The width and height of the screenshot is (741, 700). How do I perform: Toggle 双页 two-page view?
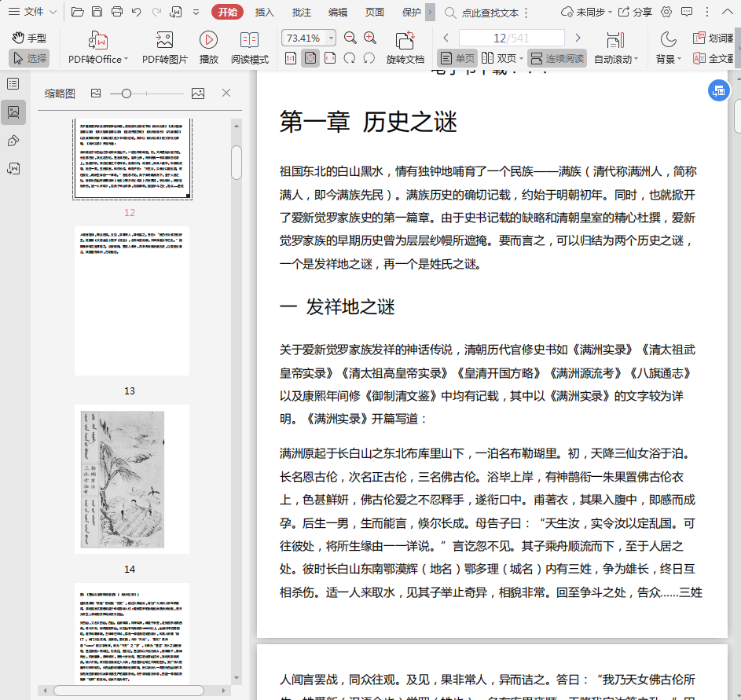click(500, 58)
